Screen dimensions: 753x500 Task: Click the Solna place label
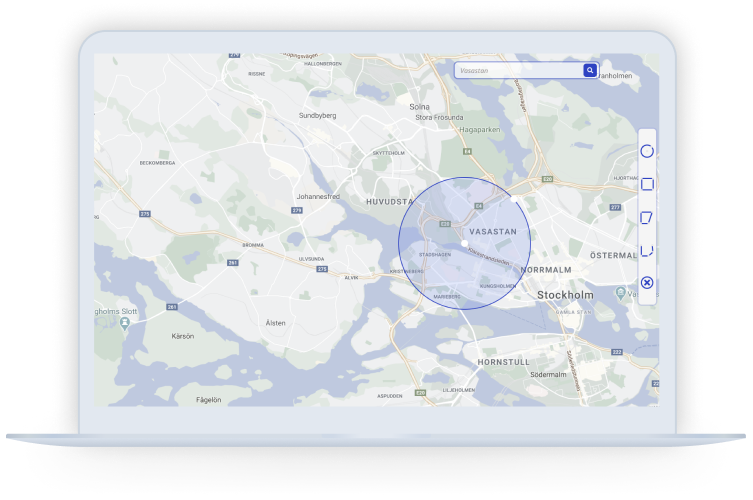(x=419, y=105)
